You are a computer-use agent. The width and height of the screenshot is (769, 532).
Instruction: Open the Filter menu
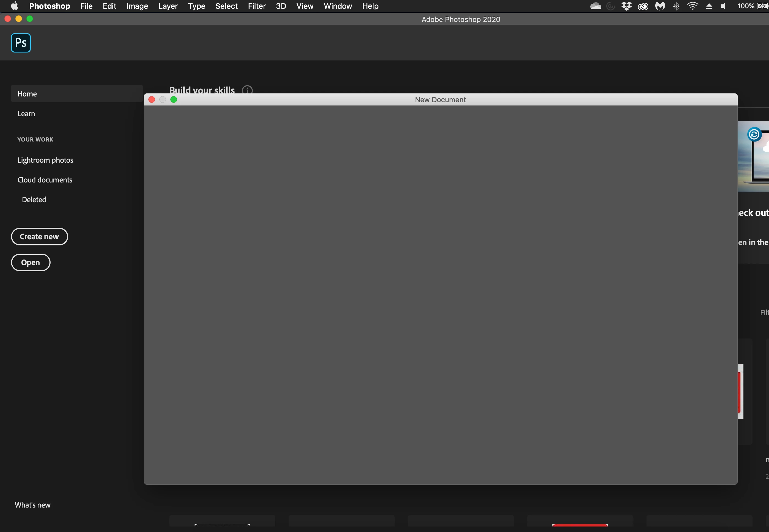click(256, 6)
